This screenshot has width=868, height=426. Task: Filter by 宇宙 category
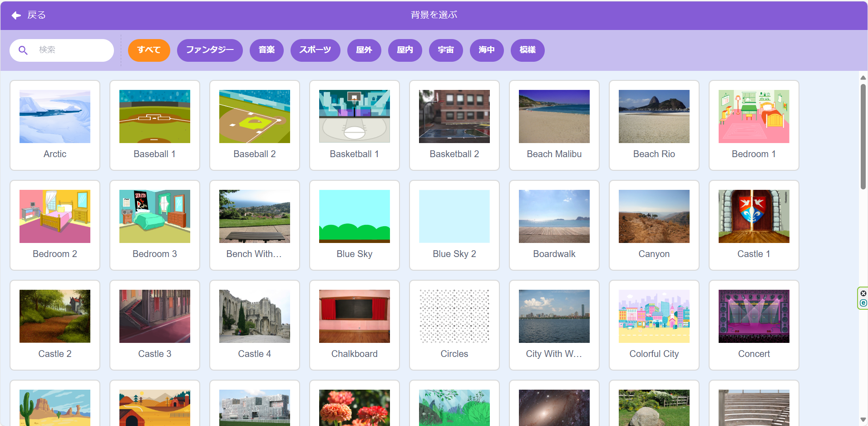pos(446,50)
